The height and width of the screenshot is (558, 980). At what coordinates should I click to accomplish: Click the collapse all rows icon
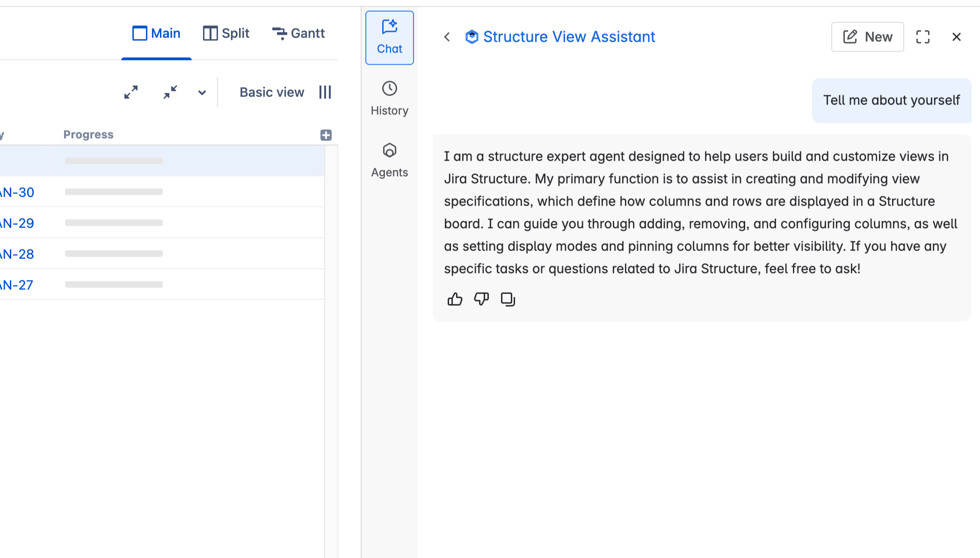coord(170,92)
